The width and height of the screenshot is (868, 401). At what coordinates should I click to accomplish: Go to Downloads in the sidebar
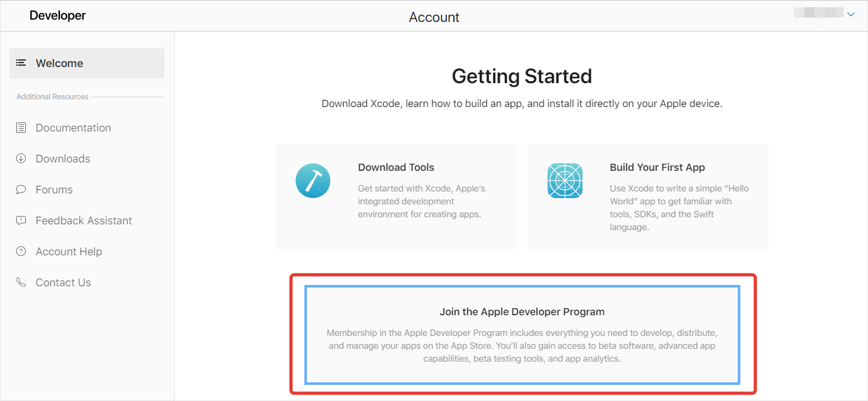[63, 159]
